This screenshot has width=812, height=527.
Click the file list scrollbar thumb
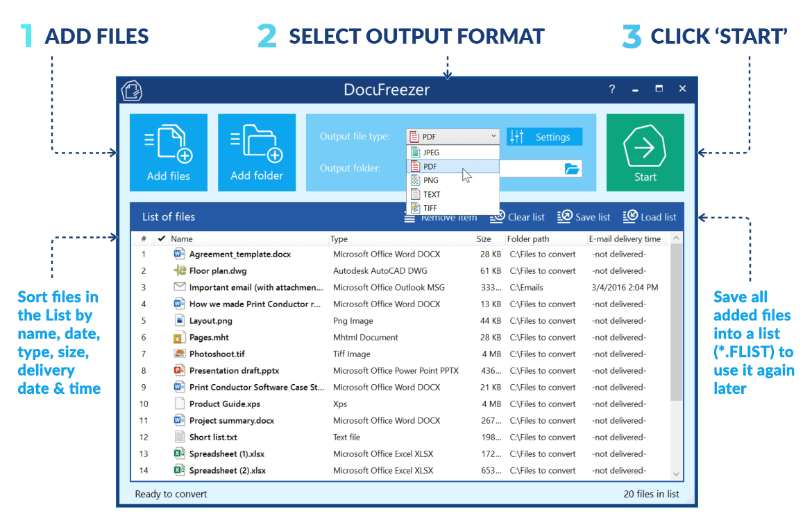[x=676, y=322]
